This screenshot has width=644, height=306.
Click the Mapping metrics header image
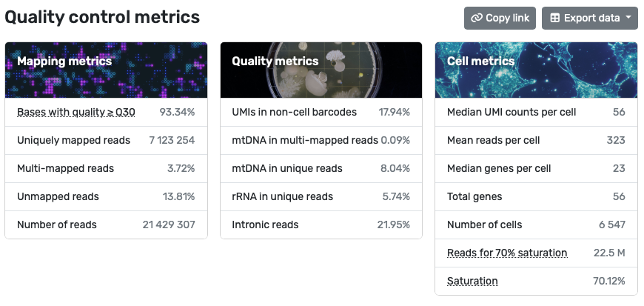click(106, 70)
